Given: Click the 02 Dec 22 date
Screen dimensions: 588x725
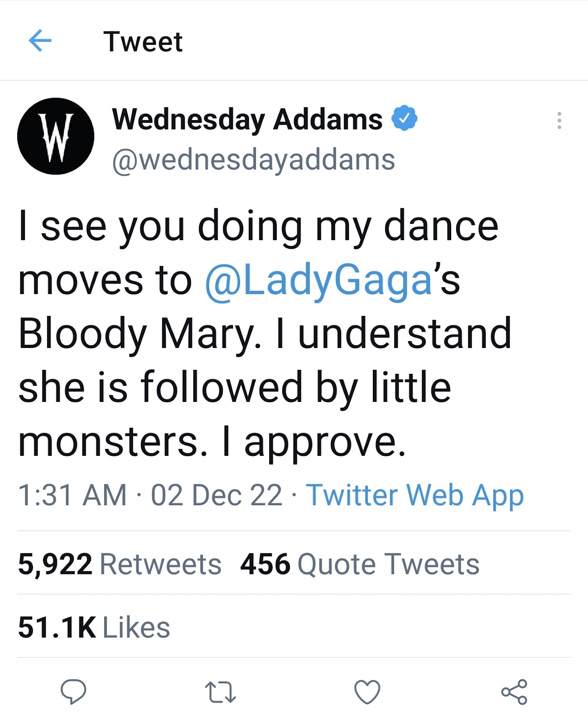Looking at the screenshot, I should pos(216,495).
